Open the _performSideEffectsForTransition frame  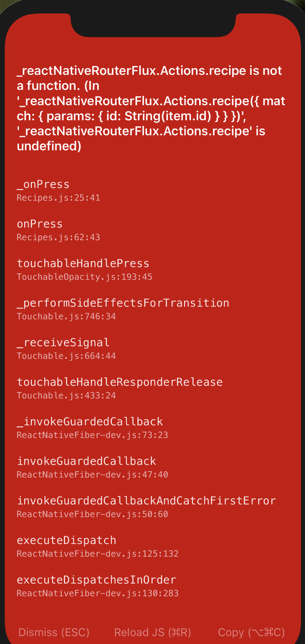click(123, 303)
